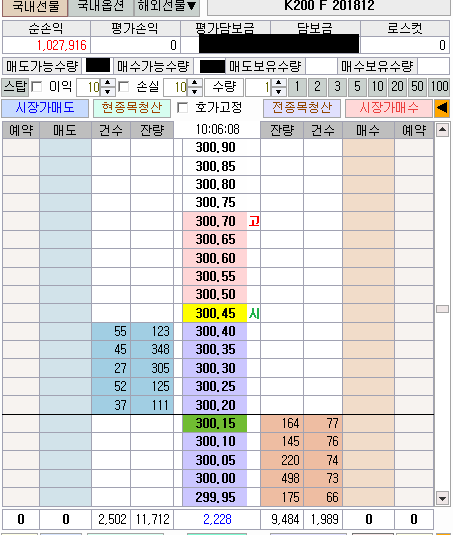Image resolution: width=453 pixels, height=535 pixels.
Task: Switch to the 국내옵션 tab
Action: click(x=101, y=6)
